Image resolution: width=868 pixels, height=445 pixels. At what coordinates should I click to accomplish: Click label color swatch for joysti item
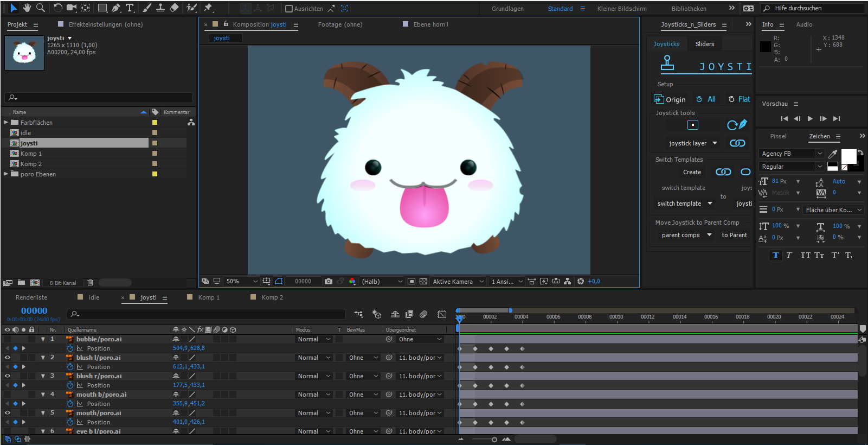click(155, 143)
